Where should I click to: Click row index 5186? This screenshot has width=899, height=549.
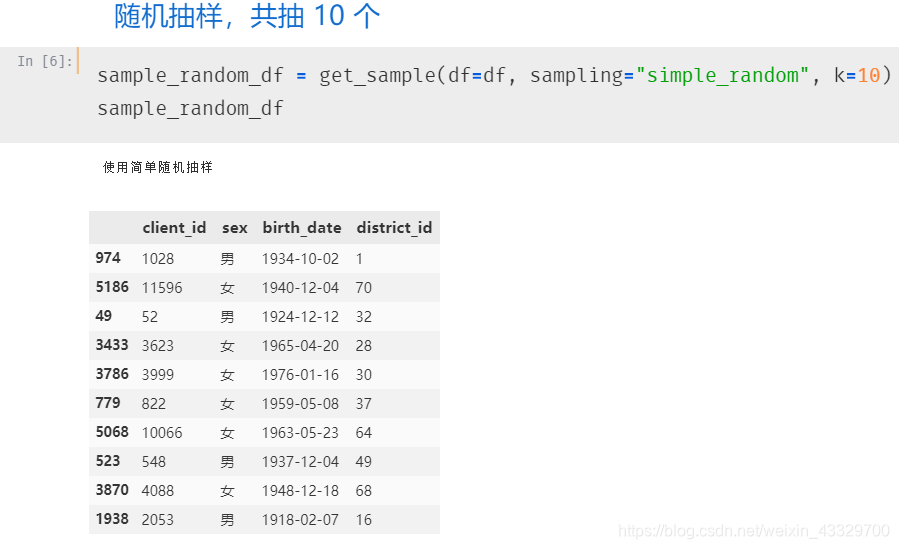[x=112, y=287]
